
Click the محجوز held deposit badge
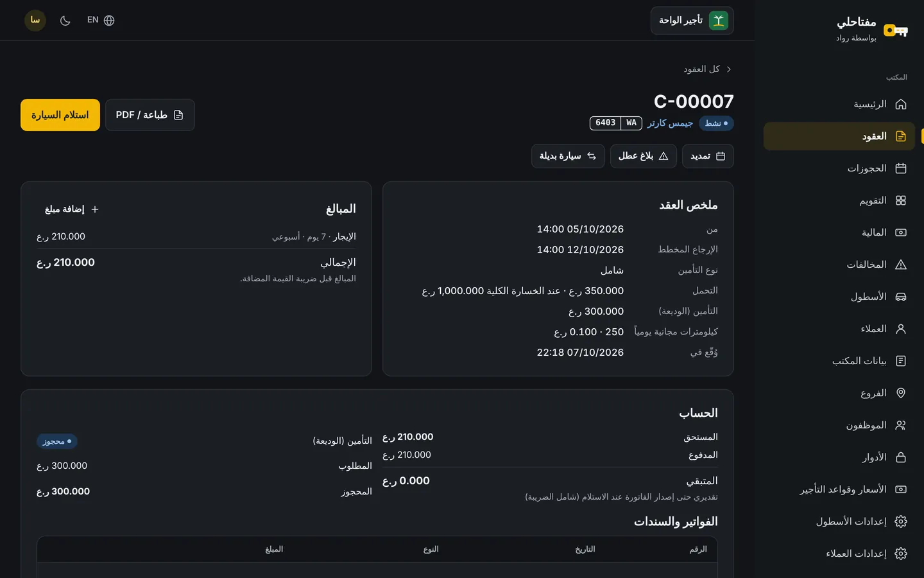(57, 441)
